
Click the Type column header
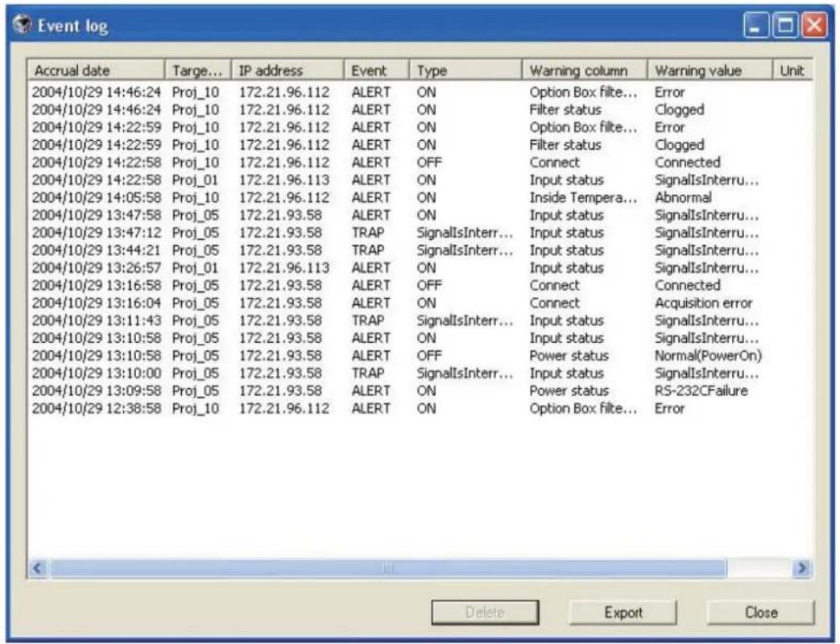point(466,70)
